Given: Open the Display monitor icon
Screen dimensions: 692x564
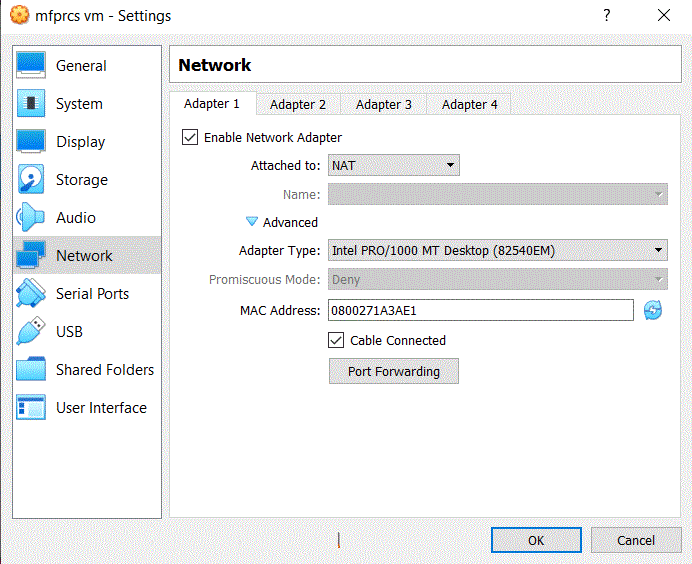Looking at the screenshot, I should [30, 141].
